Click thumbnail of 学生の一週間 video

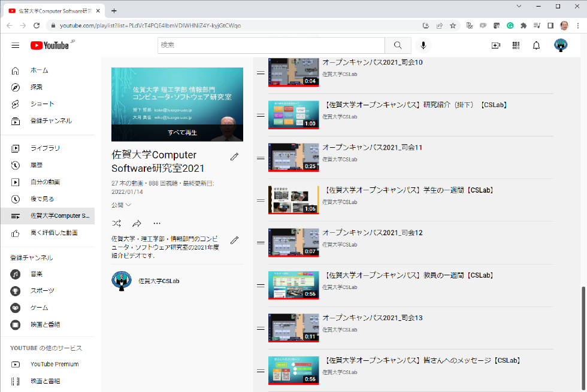click(293, 200)
